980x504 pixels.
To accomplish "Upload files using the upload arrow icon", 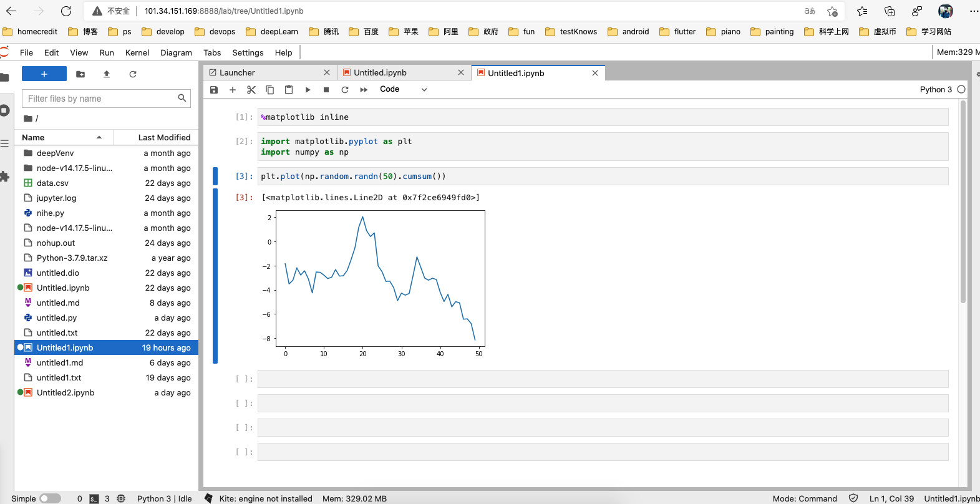I will pos(107,74).
